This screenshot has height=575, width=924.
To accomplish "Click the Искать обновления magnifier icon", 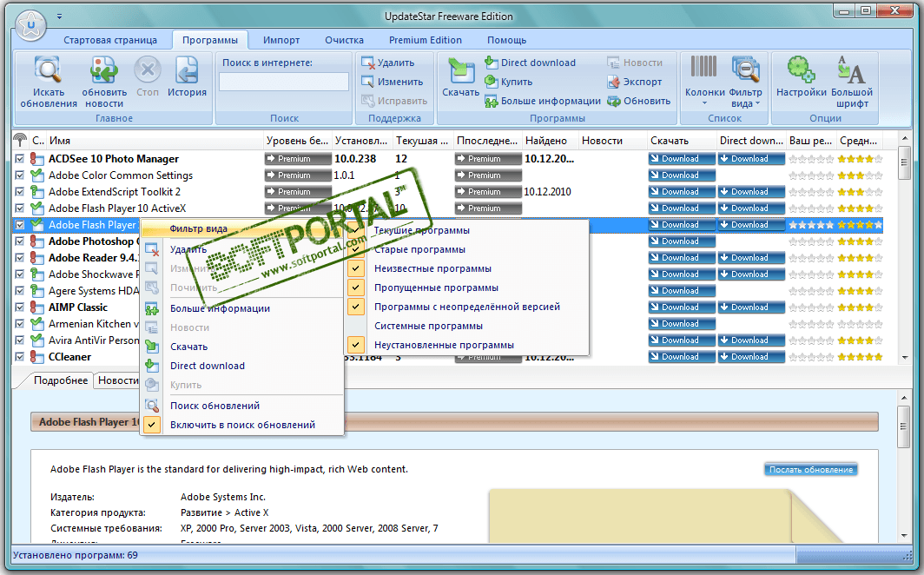I will (48, 70).
